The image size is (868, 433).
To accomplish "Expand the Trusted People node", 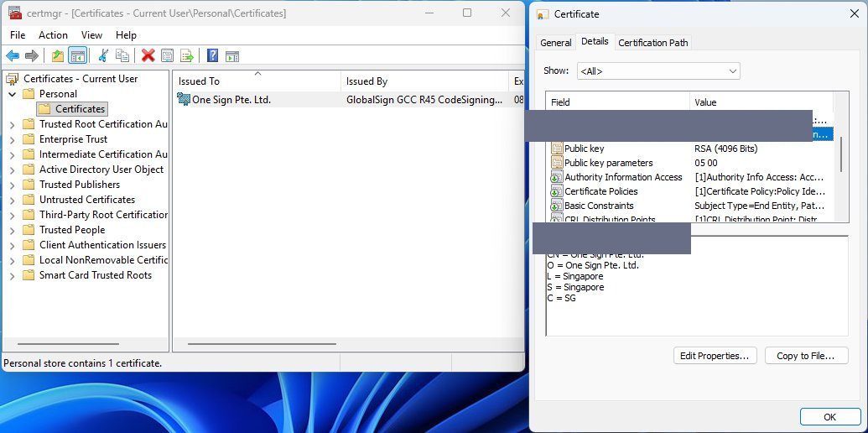I will point(13,230).
